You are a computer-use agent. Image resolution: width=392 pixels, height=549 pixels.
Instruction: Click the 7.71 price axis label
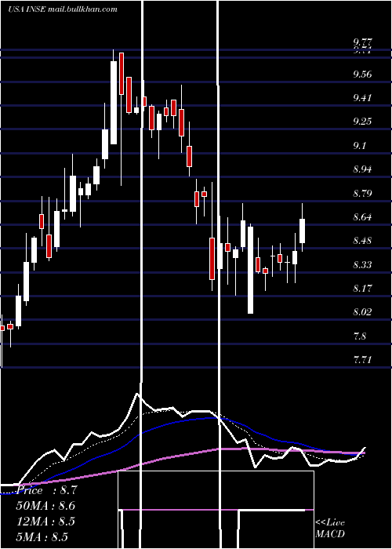click(362, 359)
